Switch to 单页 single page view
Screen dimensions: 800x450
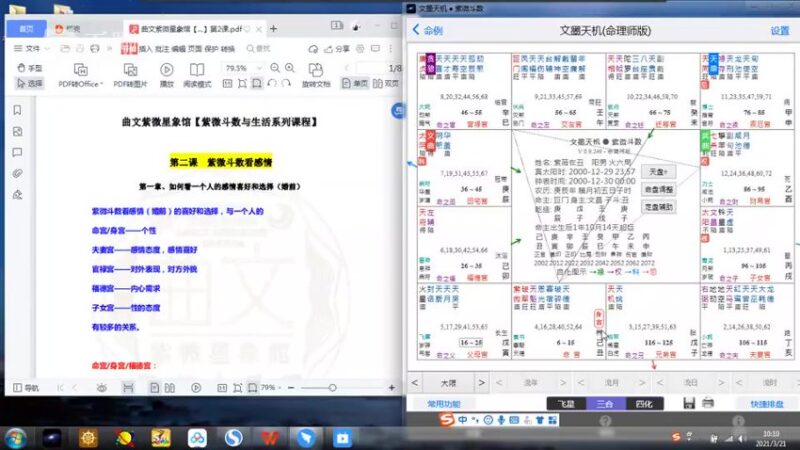coord(354,83)
